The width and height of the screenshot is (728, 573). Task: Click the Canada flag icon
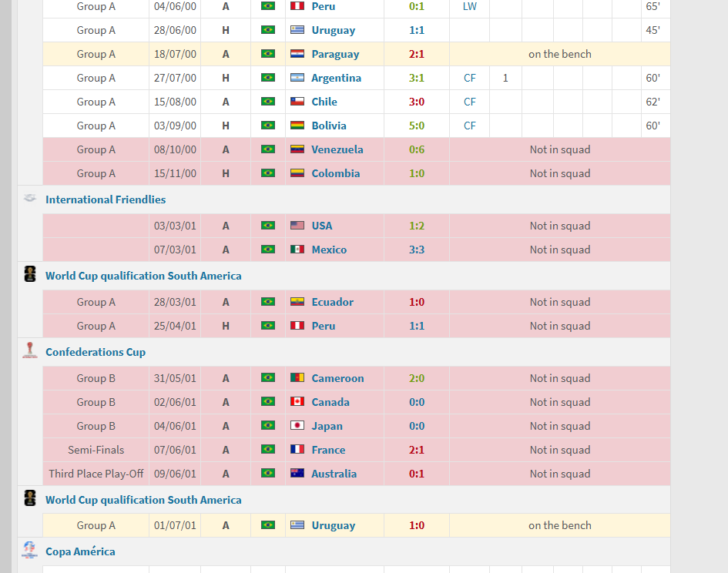(297, 402)
